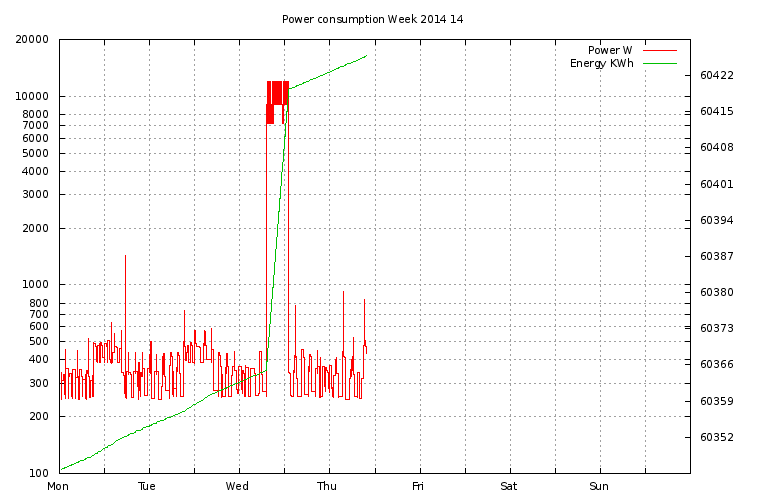
Task: Click the green Energy KWh legend line sample
Action: (660, 64)
